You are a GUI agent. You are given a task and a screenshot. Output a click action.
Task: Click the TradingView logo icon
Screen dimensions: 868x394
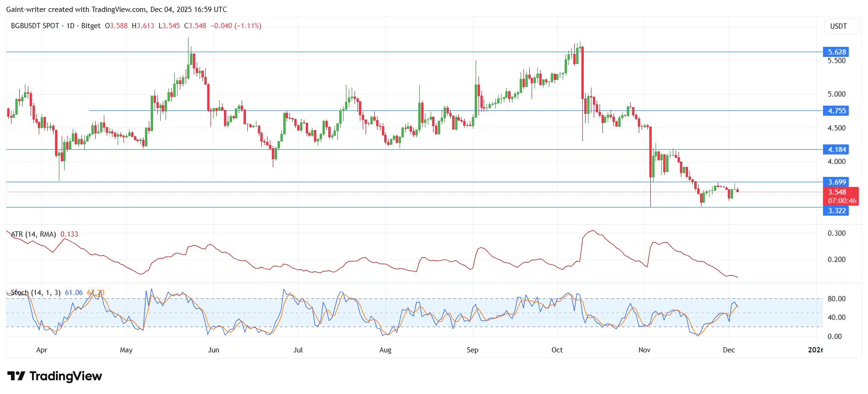[16, 376]
